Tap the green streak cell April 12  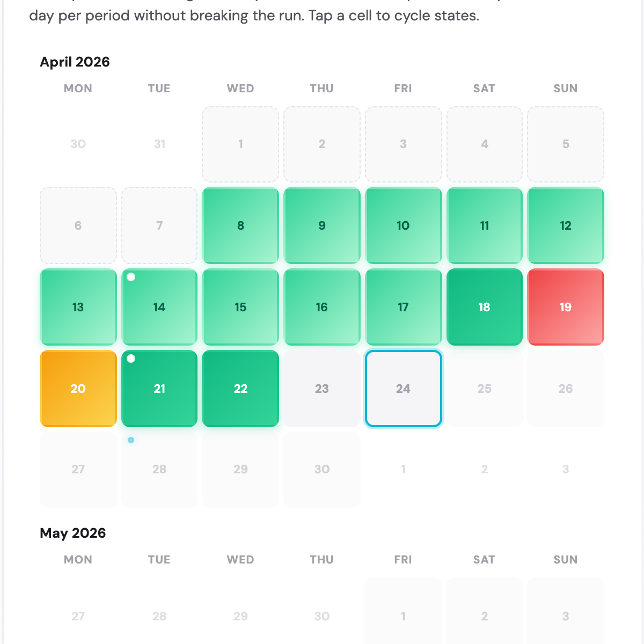coord(565,225)
